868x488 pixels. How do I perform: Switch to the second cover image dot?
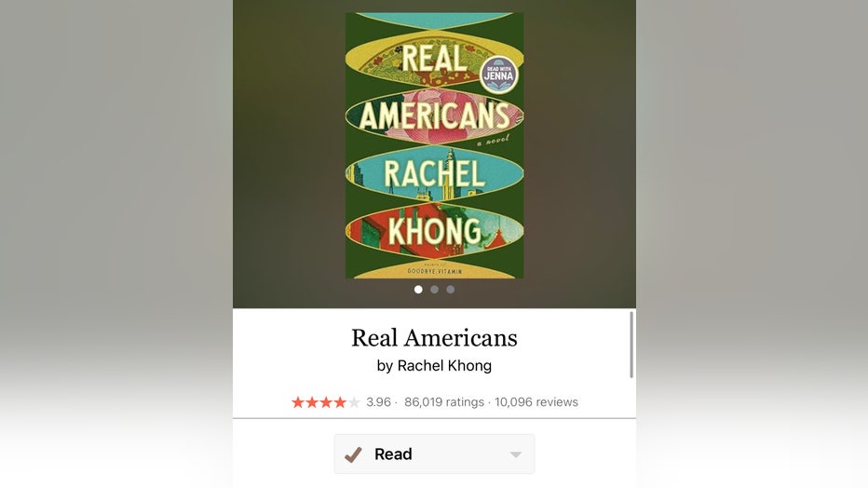(x=435, y=290)
